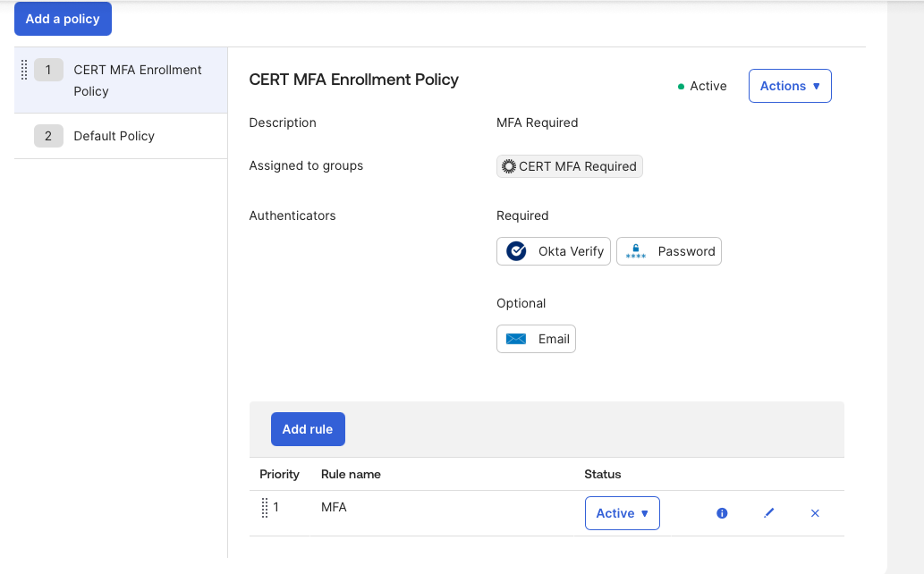Delete the MFA rule with X icon
Screen dimensions: 924x574
[815, 513]
